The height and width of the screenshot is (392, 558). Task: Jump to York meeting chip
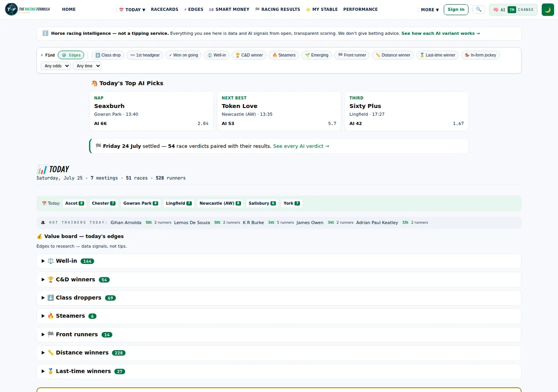click(292, 203)
